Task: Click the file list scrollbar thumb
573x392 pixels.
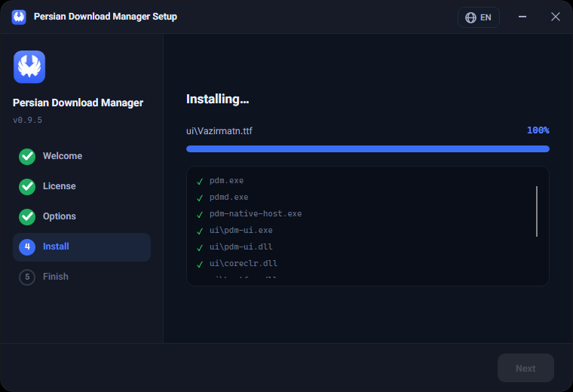Action: click(x=537, y=212)
